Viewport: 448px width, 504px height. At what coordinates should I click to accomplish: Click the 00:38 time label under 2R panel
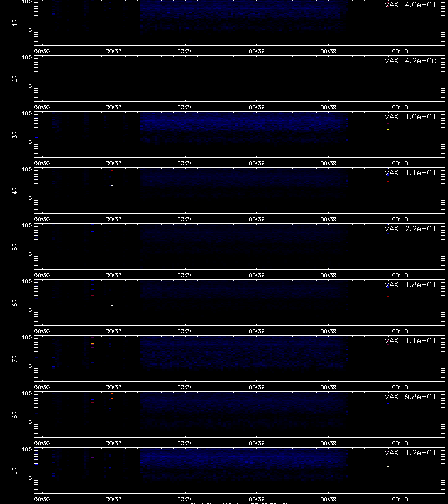tap(328, 107)
